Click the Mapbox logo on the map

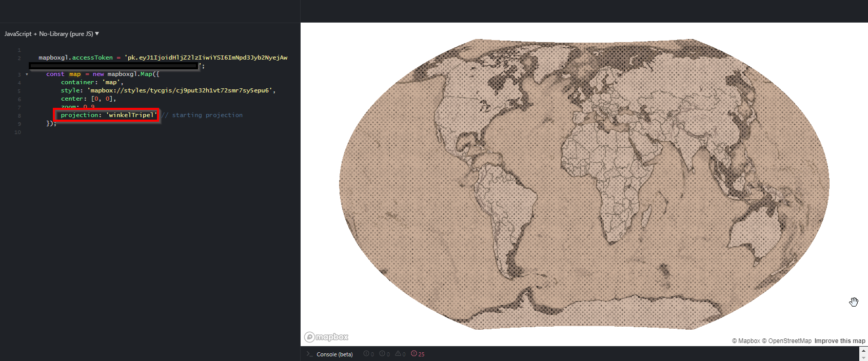(326, 337)
